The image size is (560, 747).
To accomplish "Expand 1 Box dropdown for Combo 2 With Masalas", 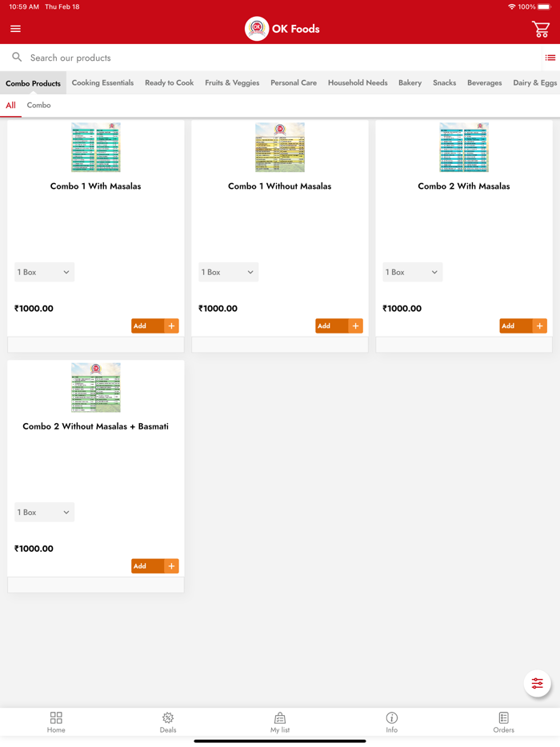I will (x=412, y=272).
